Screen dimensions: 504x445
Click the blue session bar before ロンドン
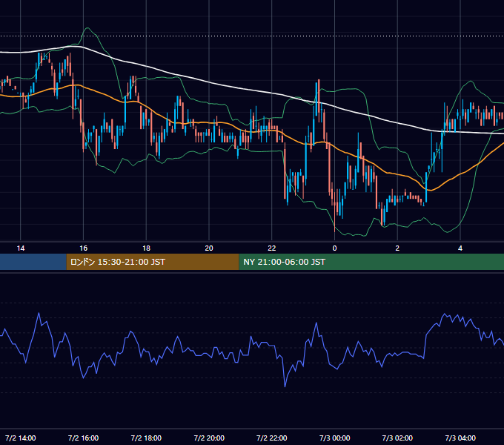point(33,262)
